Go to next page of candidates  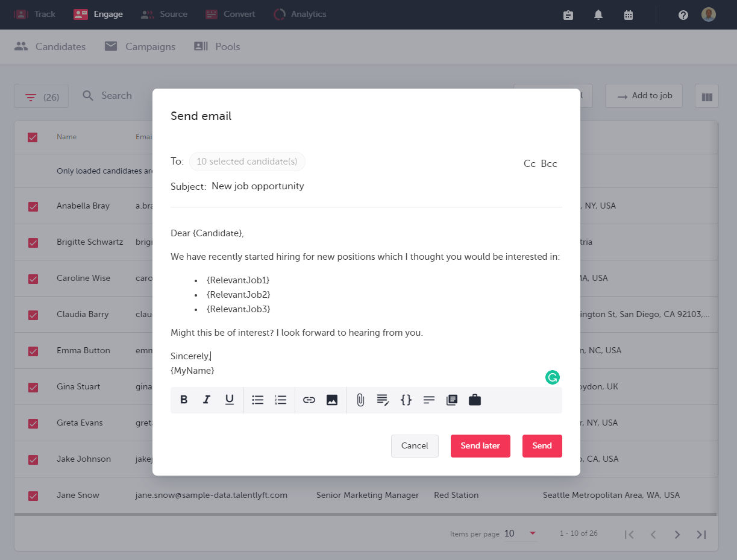[x=677, y=534]
